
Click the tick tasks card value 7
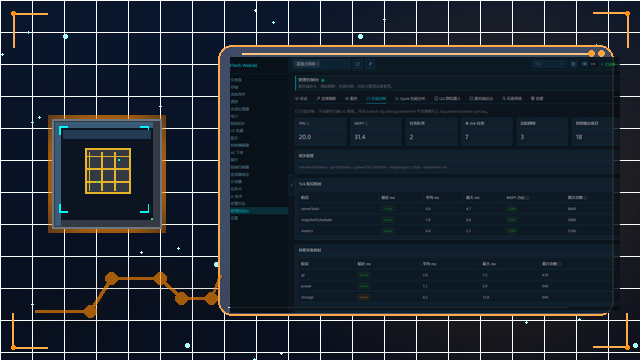tap(487, 132)
